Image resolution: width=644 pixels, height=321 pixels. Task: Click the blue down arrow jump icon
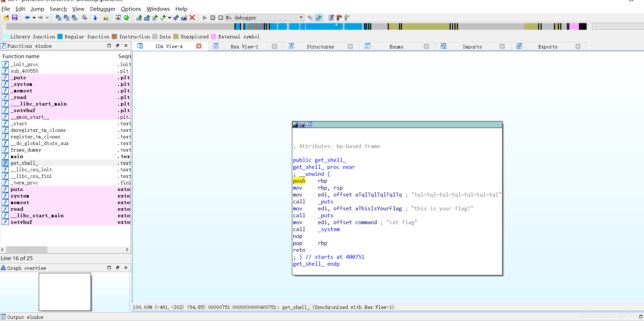point(95,18)
